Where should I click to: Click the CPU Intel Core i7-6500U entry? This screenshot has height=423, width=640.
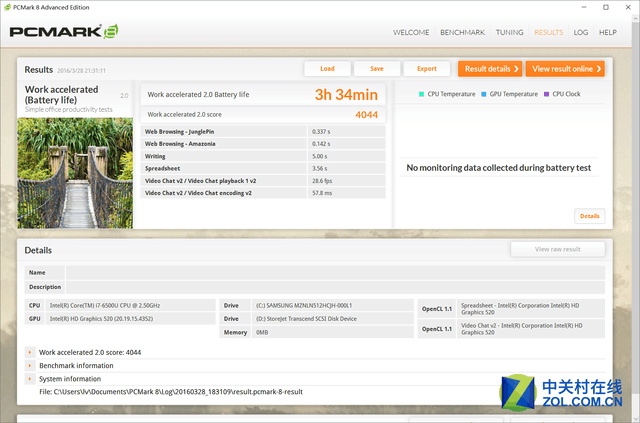pos(120,305)
